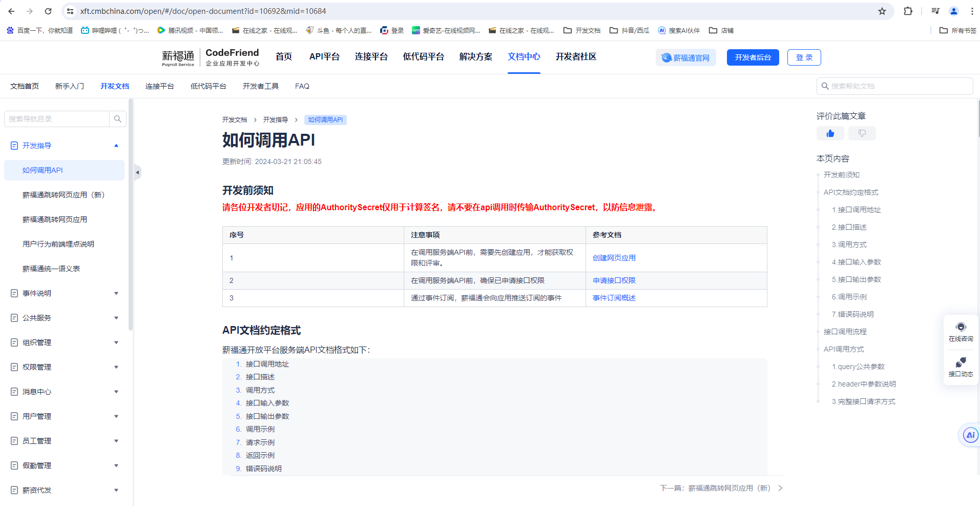Open the 百度一下 bookmark
This screenshot has width=980, height=507.
click(x=40, y=30)
